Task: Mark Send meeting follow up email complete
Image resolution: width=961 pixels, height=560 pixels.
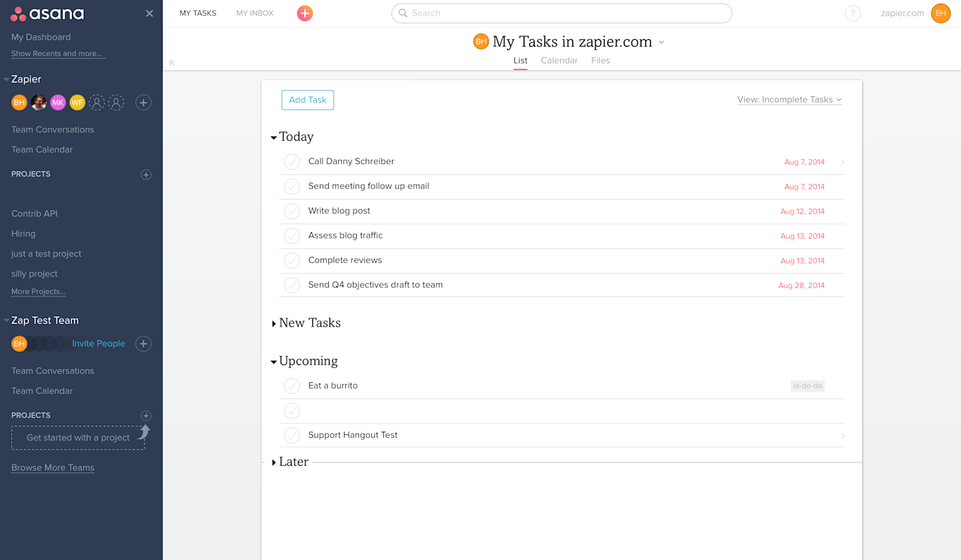Action: click(292, 187)
